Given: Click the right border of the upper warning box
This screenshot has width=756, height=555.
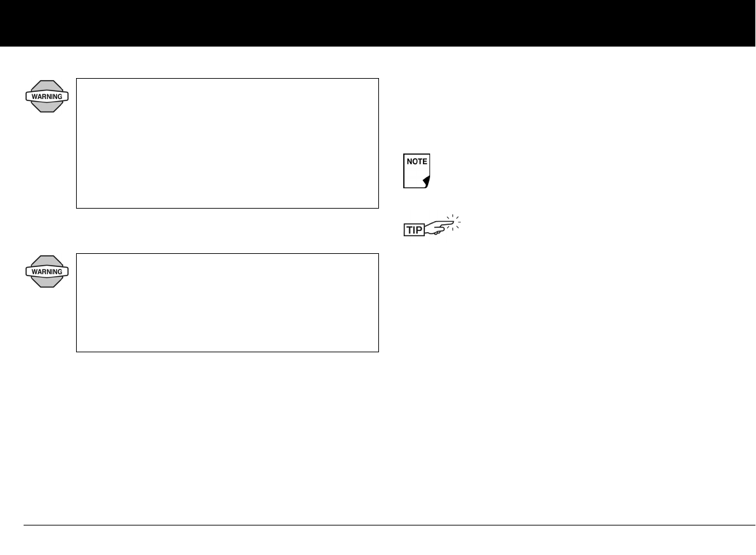Looking at the screenshot, I should click(x=378, y=143).
